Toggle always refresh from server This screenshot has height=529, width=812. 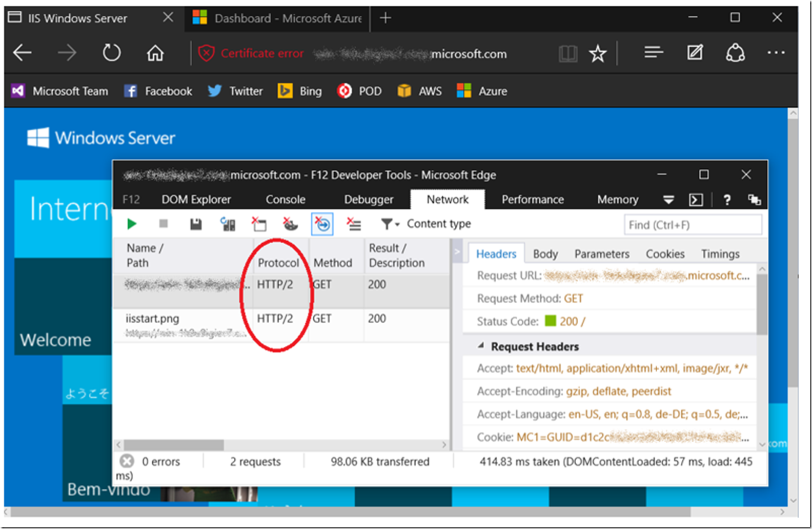(228, 224)
